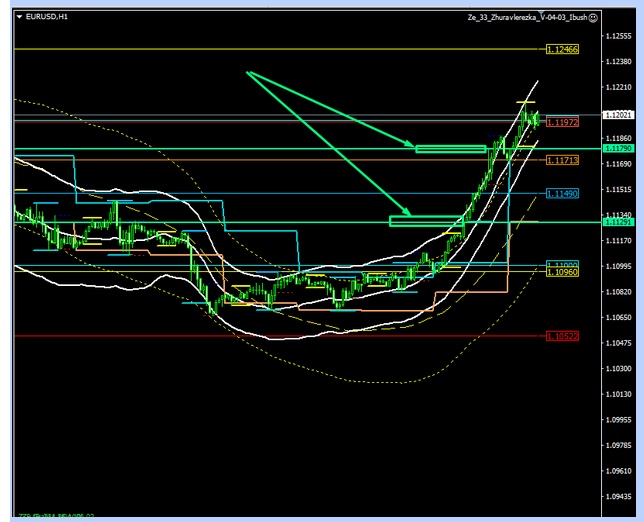Select the green 1.11291 level label
This screenshot has width=644, height=522.
tap(620, 222)
